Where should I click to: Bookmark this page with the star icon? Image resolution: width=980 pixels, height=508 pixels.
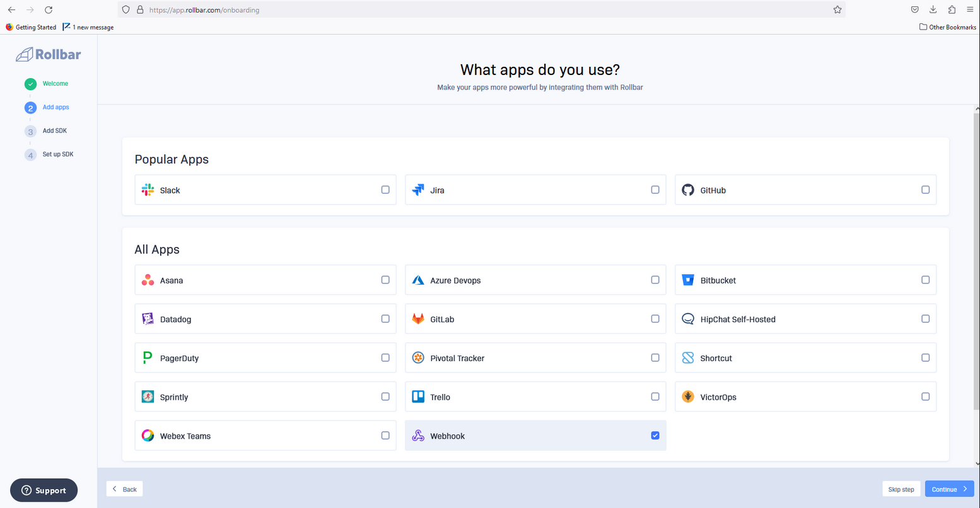tap(837, 9)
